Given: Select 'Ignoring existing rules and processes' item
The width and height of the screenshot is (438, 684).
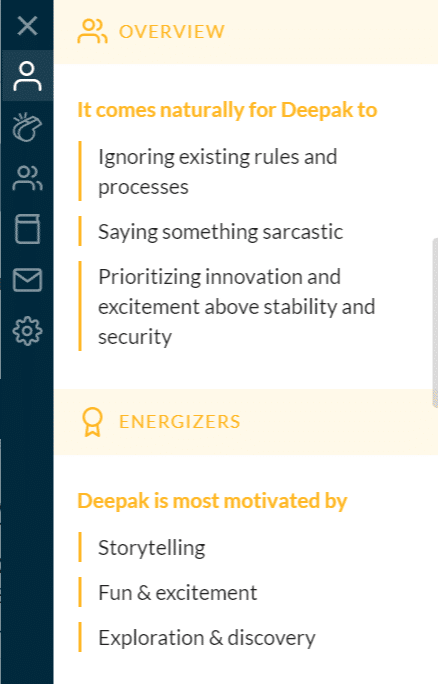Looking at the screenshot, I should pyautogui.click(x=217, y=171).
